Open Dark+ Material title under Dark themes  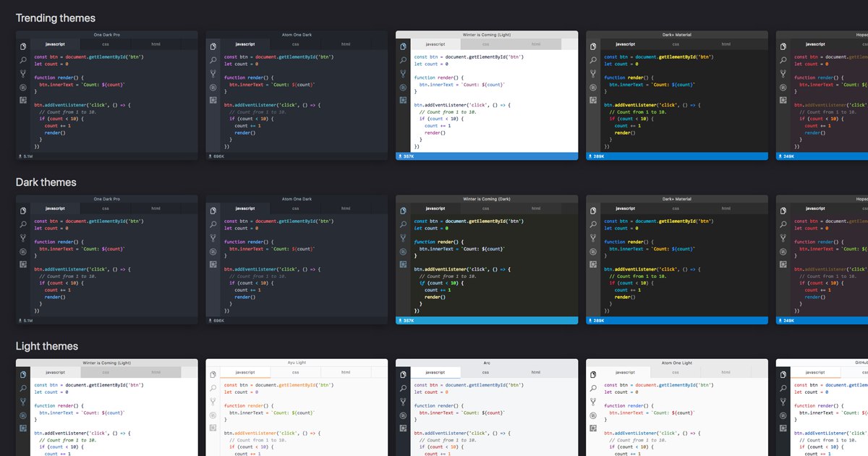(x=677, y=199)
